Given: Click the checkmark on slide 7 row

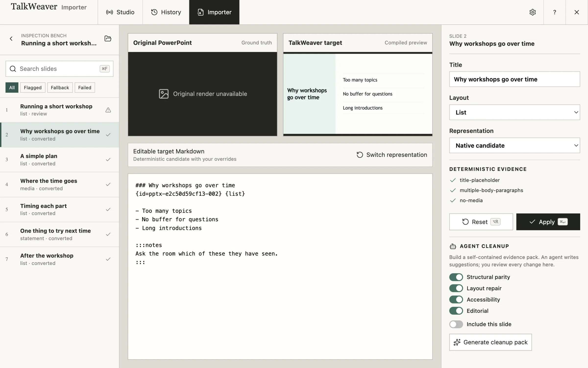Looking at the screenshot, I should (108, 259).
